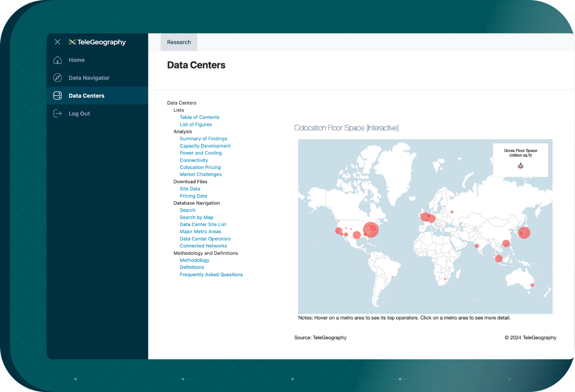Open Frequently Asked Questions

click(x=211, y=275)
